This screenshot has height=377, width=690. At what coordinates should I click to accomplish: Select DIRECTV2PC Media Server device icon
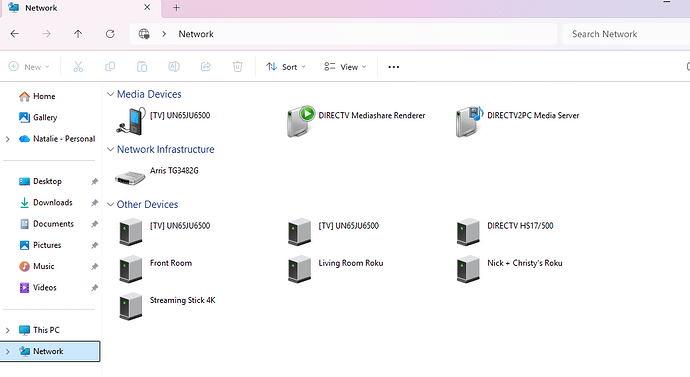(x=470, y=121)
